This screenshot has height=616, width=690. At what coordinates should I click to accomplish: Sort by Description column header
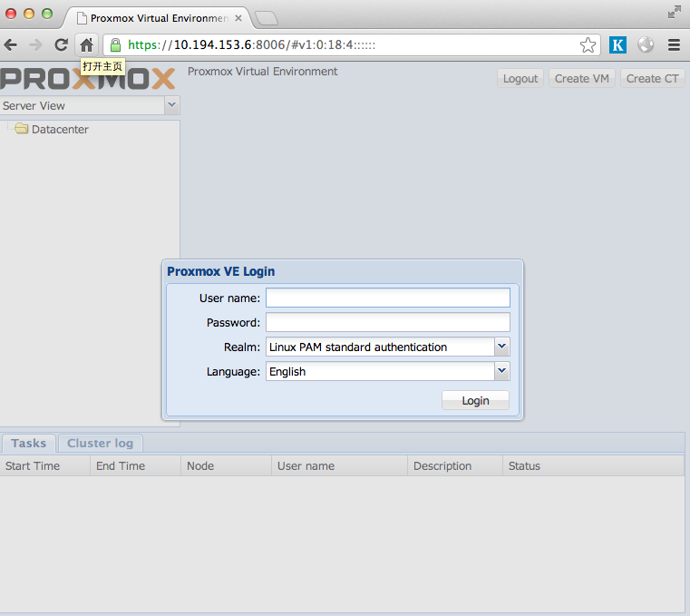(x=455, y=465)
